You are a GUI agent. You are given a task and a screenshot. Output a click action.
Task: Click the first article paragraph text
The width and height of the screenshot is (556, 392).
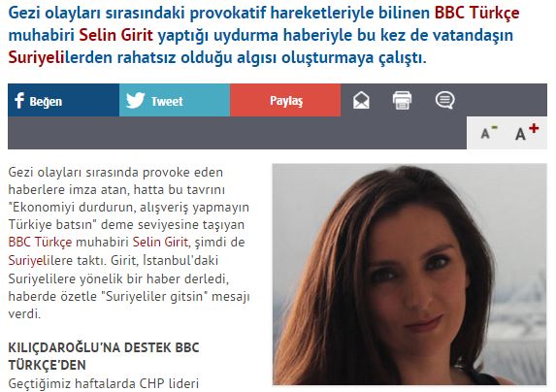pyautogui.click(x=129, y=243)
